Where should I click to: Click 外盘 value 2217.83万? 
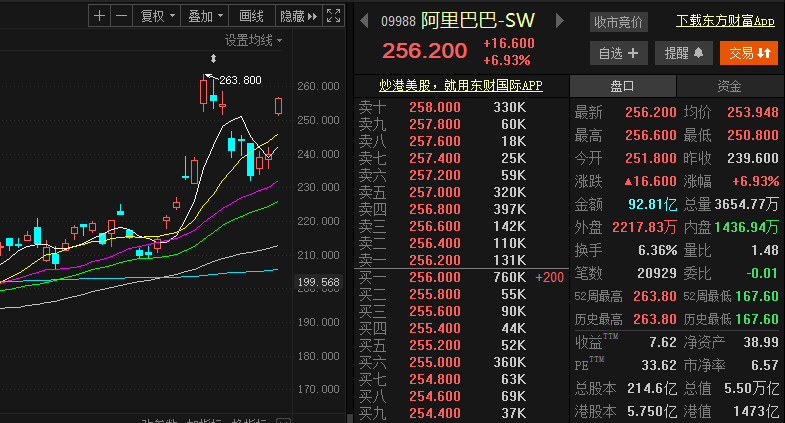[644, 227]
